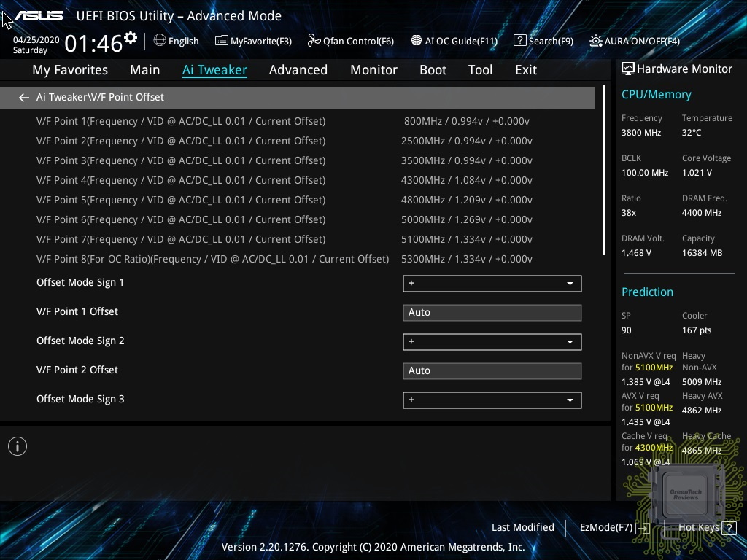Open Search(F9) question icon
This screenshot has height=560, width=747.
click(519, 41)
